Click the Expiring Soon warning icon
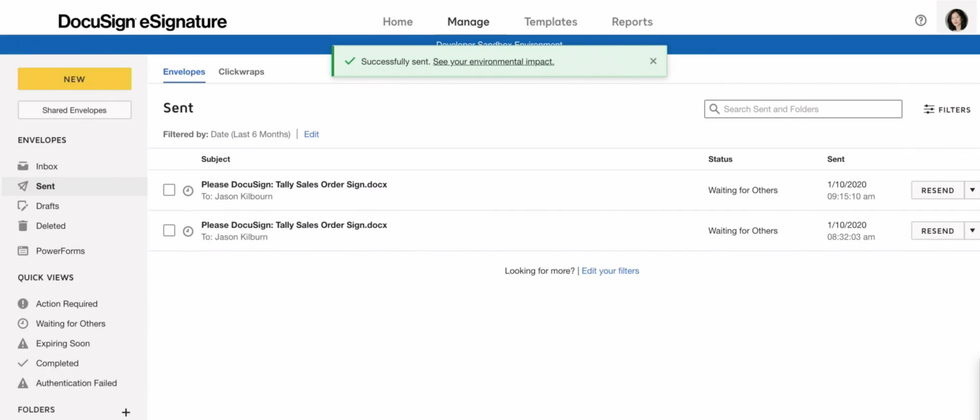 coord(23,343)
